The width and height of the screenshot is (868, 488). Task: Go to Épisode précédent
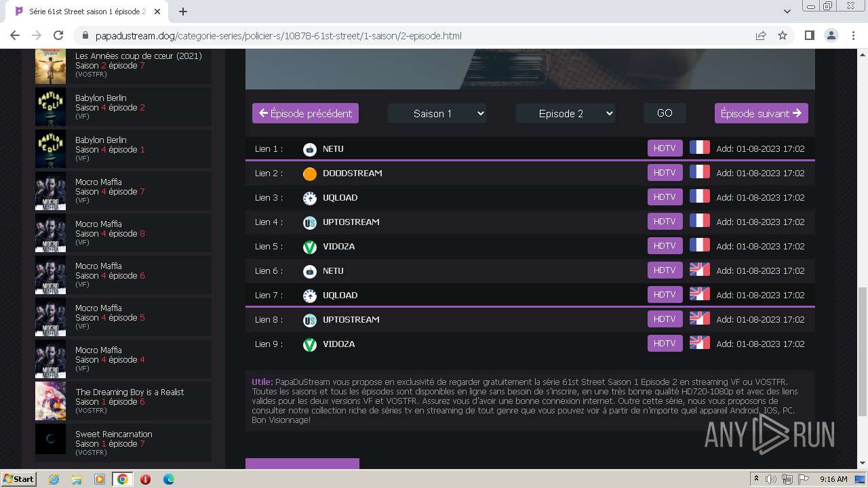point(305,113)
